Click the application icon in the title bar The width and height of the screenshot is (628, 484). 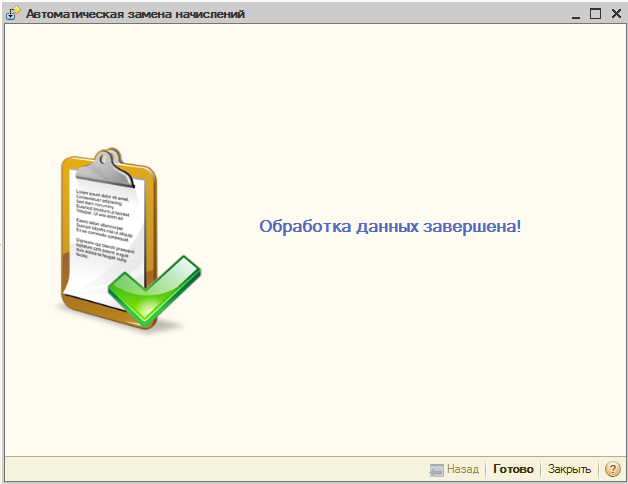[13, 14]
